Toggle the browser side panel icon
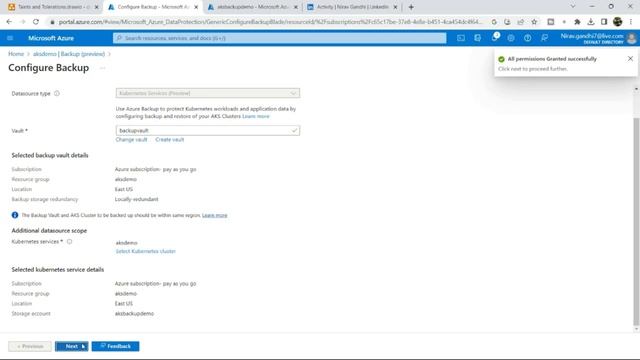Screen dimensions: 640x360 tap(604, 22)
